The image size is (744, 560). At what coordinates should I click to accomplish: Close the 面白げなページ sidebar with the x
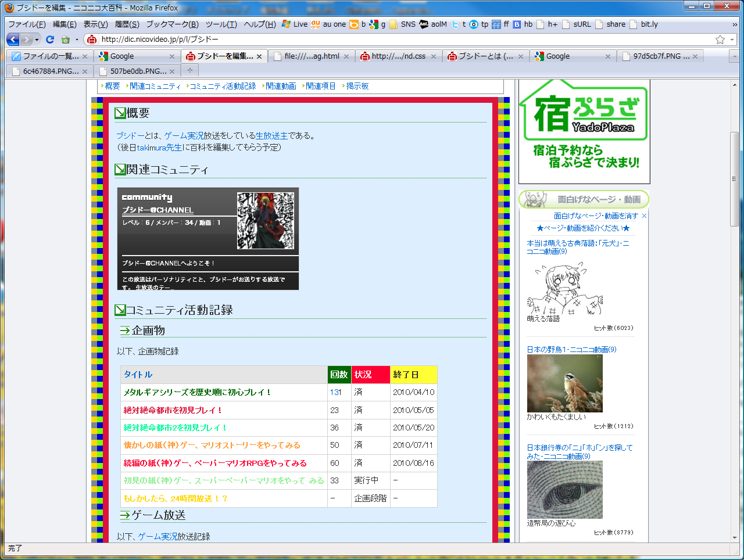[644, 216]
